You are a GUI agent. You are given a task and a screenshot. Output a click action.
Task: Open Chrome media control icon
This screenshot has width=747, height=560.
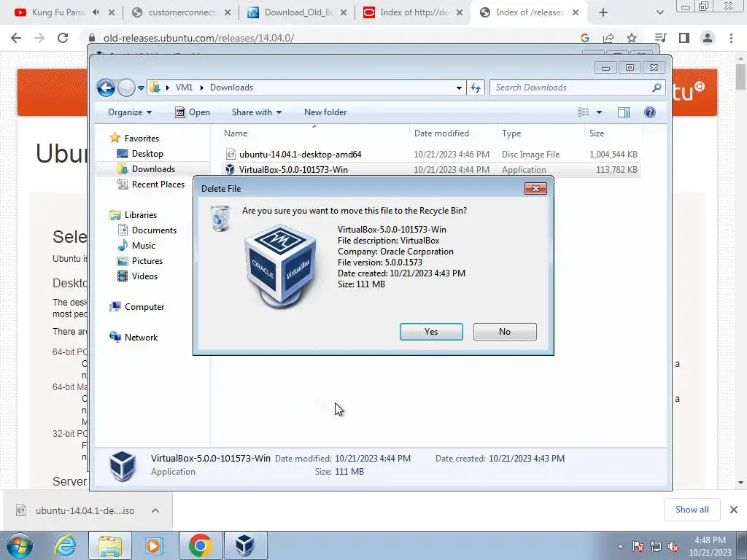[660, 38]
